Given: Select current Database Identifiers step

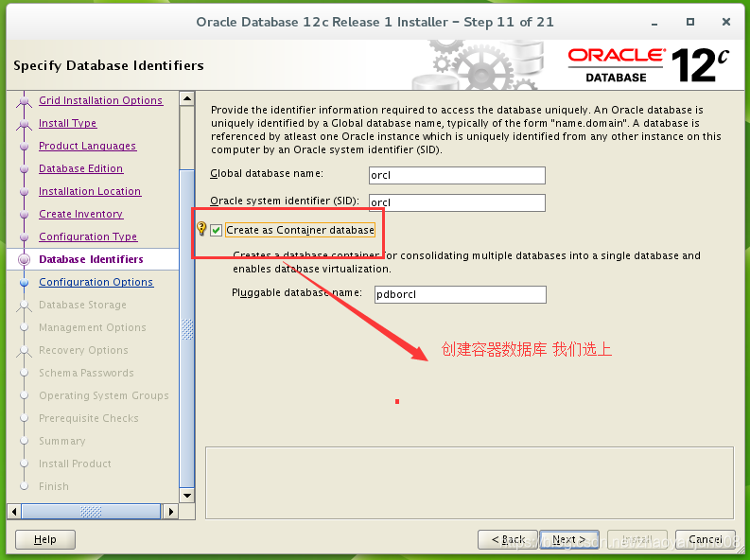Looking at the screenshot, I should point(93,259).
